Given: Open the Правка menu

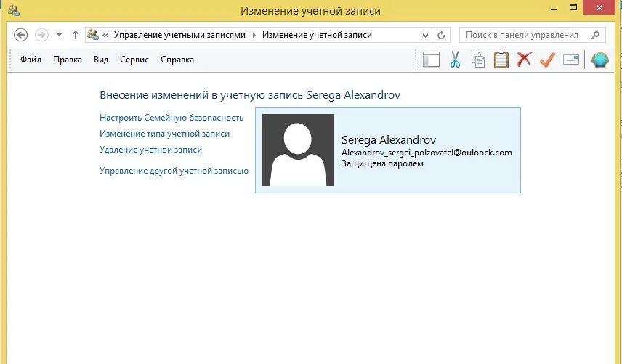Looking at the screenshot, I should coord(68,60).
